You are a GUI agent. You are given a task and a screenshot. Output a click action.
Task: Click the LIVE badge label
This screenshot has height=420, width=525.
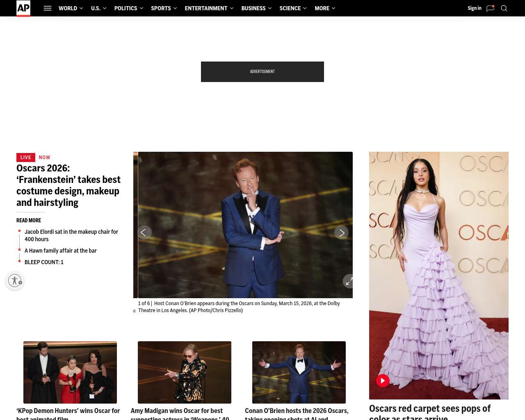pyautogui.click(x=26, y=157)
